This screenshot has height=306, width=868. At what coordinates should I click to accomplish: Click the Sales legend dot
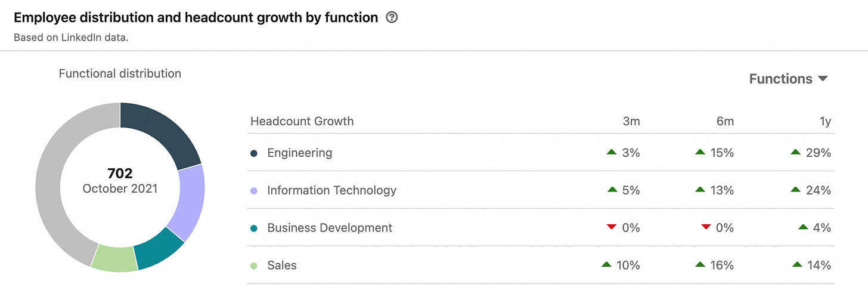click(254, 265)
